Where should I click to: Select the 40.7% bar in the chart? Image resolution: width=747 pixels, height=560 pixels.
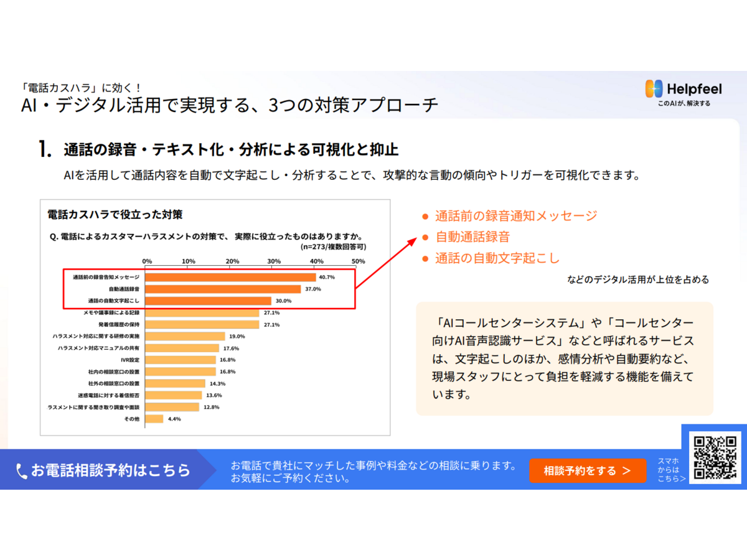[230, 277]
